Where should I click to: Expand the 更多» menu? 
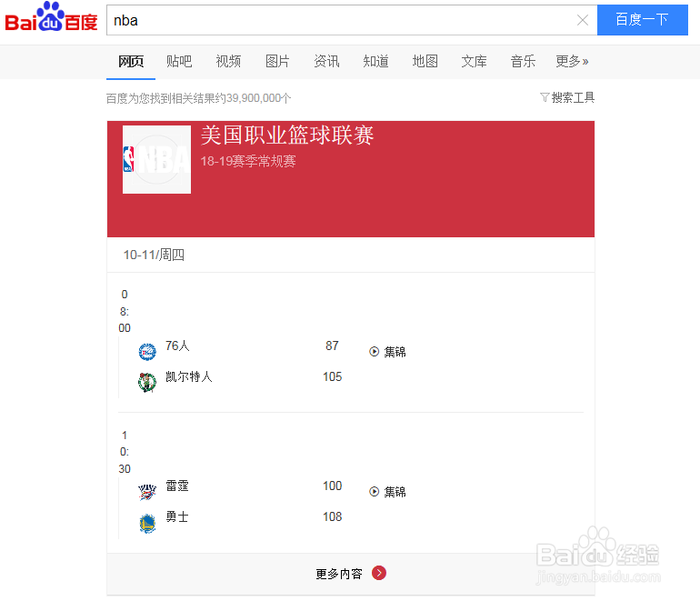[572, 61]
